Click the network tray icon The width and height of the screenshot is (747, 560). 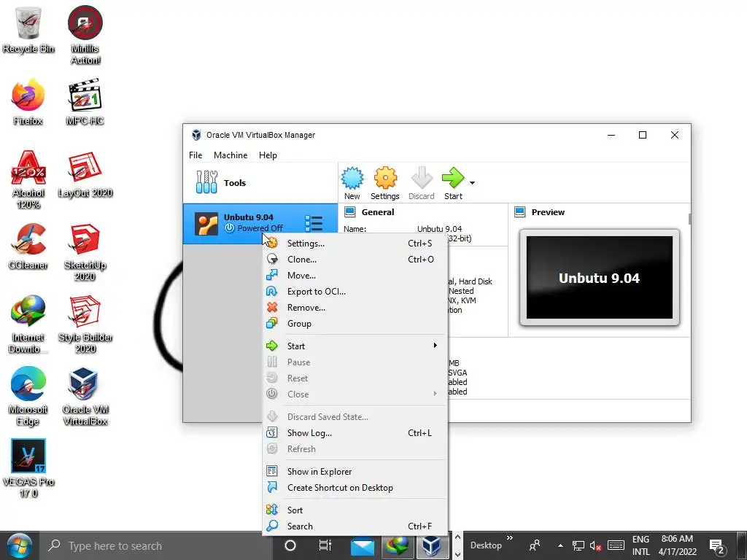pos(578,545)
